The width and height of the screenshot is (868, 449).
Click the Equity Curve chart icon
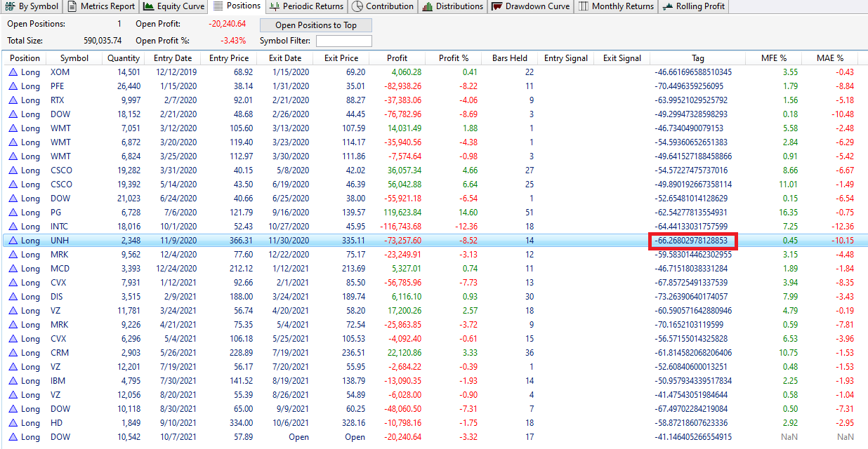(x=148, y=6)
